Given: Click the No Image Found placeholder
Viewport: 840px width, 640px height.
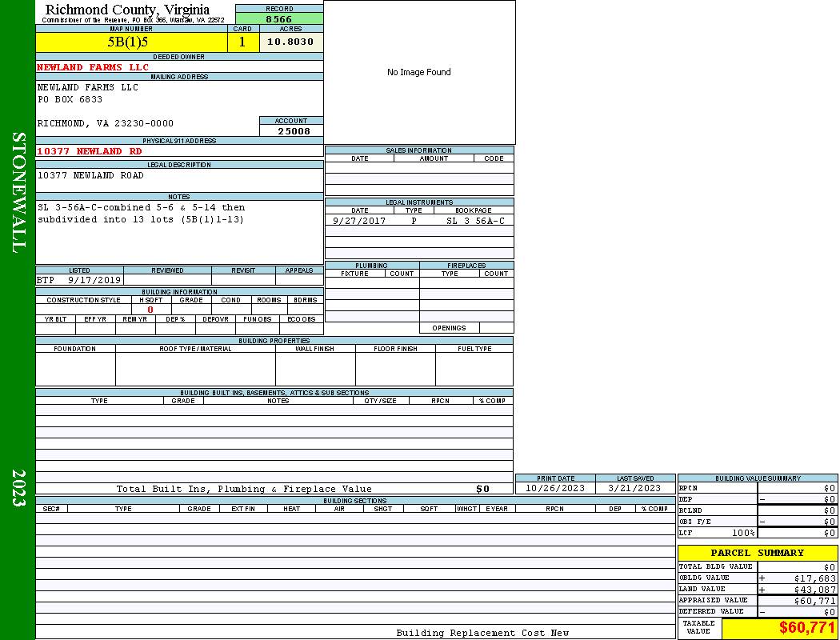Looking at the screenshot, I should point(419,72).
